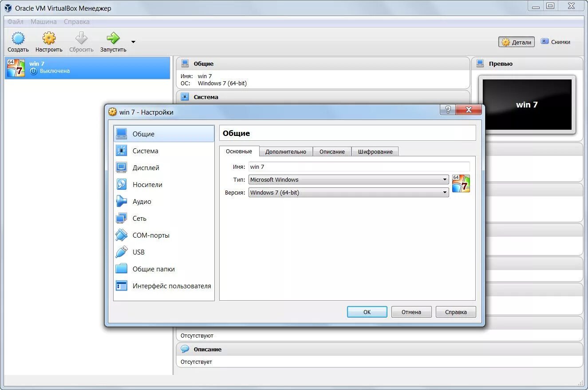Click the Система header in details pane
The height and width of the screenshot is (390, 588).
click(323, 97)
